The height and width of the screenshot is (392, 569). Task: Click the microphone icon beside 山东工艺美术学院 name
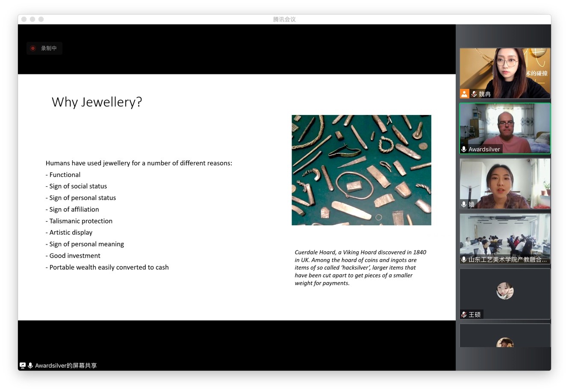click(464, 259)
